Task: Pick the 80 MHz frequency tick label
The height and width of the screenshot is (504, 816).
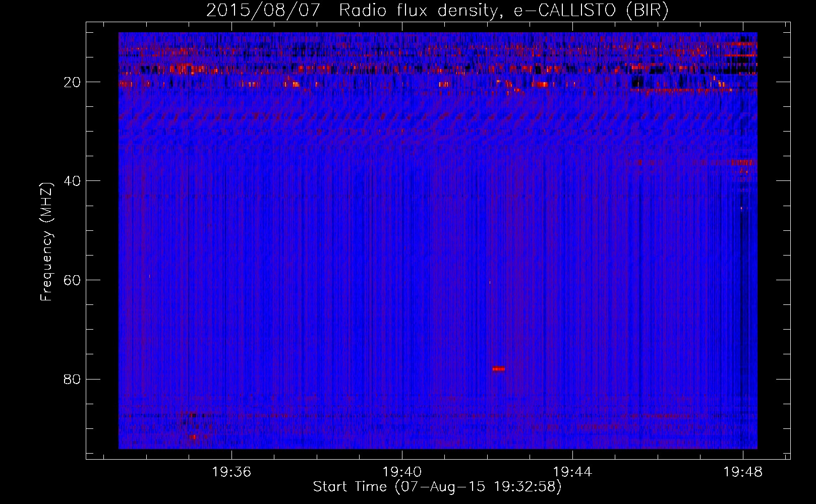Action: [x=72, y=379]
